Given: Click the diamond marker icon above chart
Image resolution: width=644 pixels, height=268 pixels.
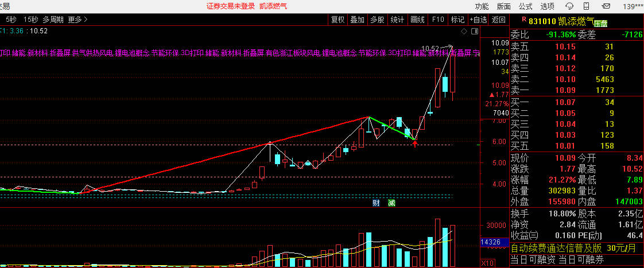Looking at the screenshot, I should click(x=464, y=31).
